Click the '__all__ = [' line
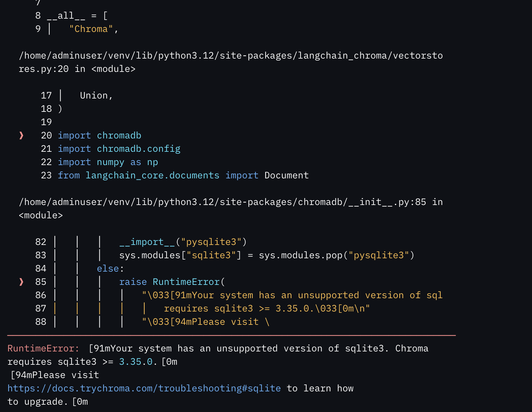Screen dimensions: 532x412 77,16
